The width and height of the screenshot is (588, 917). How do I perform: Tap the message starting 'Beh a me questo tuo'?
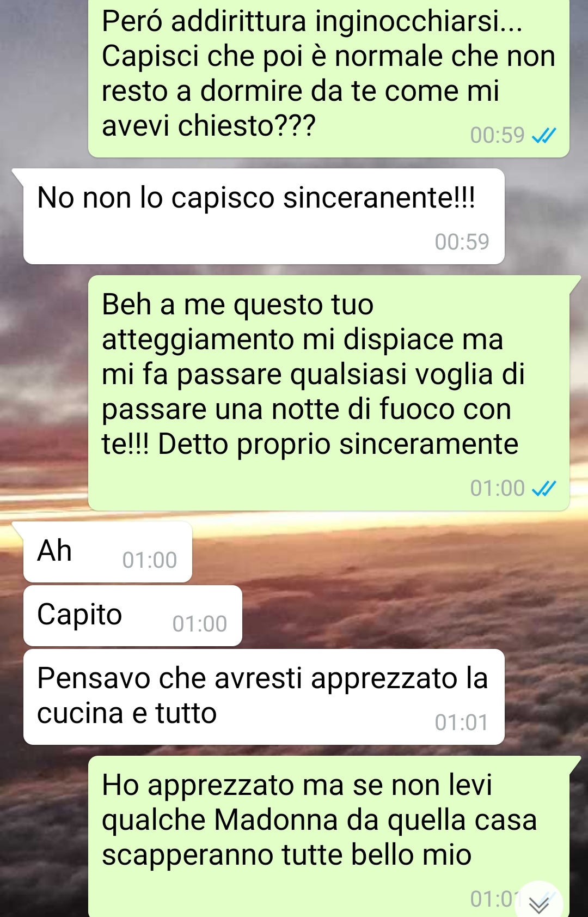coord(329,392)
